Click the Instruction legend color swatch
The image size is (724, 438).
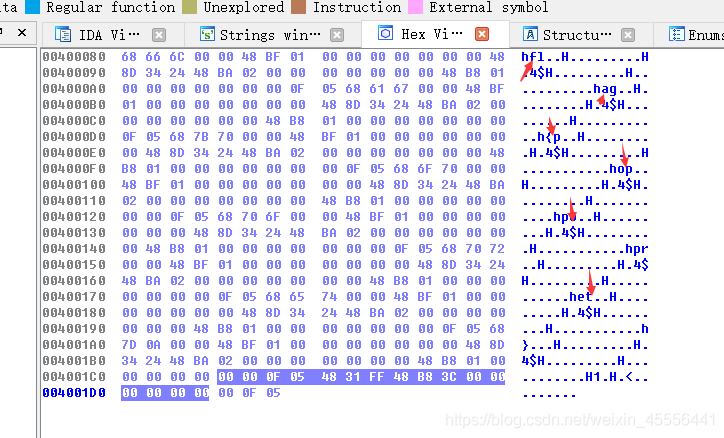pyautogui.click(x=298, y=7)
